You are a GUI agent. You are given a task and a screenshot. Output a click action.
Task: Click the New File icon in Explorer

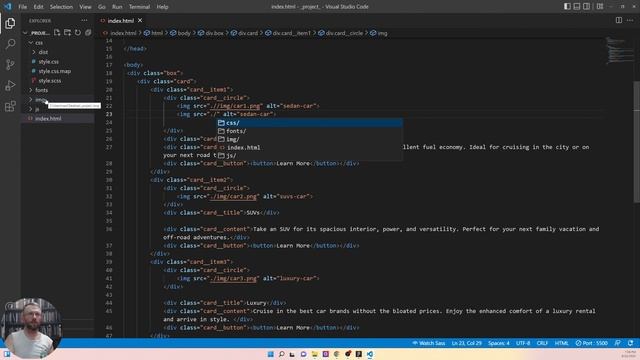(x=57, y=33)
